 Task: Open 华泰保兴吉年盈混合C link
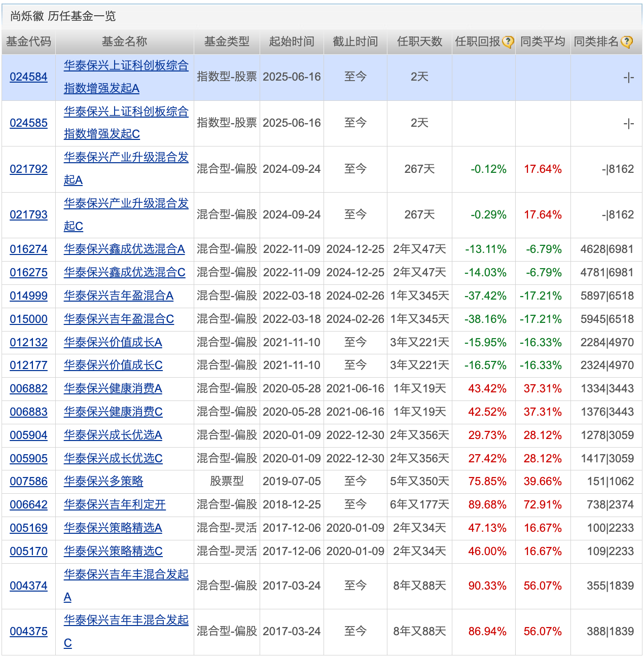[119, 319]
